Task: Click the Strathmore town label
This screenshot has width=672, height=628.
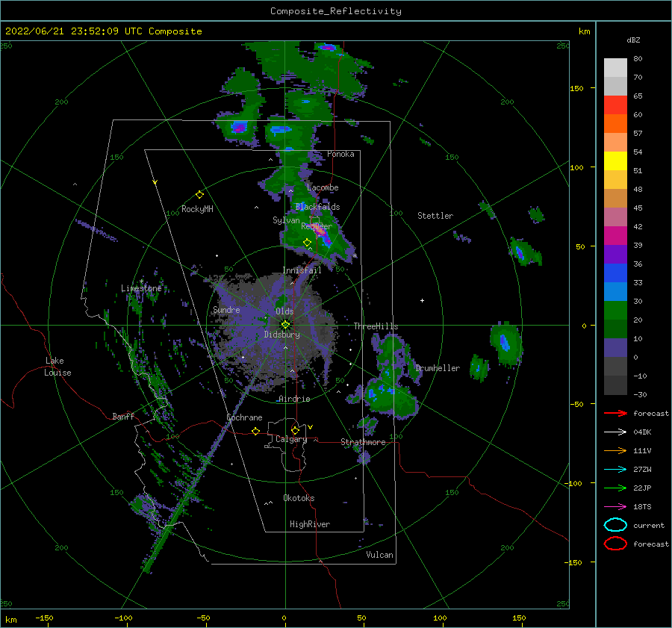Action: pyautogui.click(x=363, y=442)
